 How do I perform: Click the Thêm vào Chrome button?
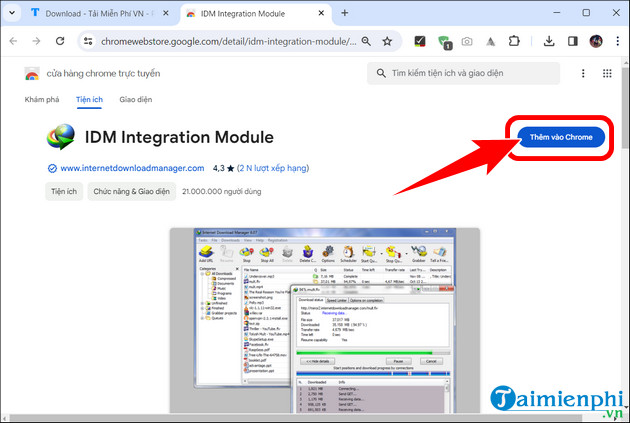561,137
